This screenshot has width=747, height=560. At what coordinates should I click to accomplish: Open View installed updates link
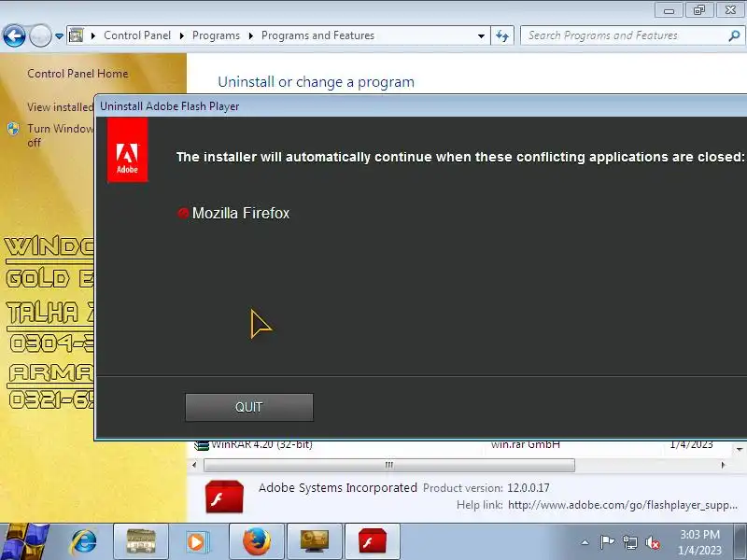pyautogui.click(x=61, y=107)
